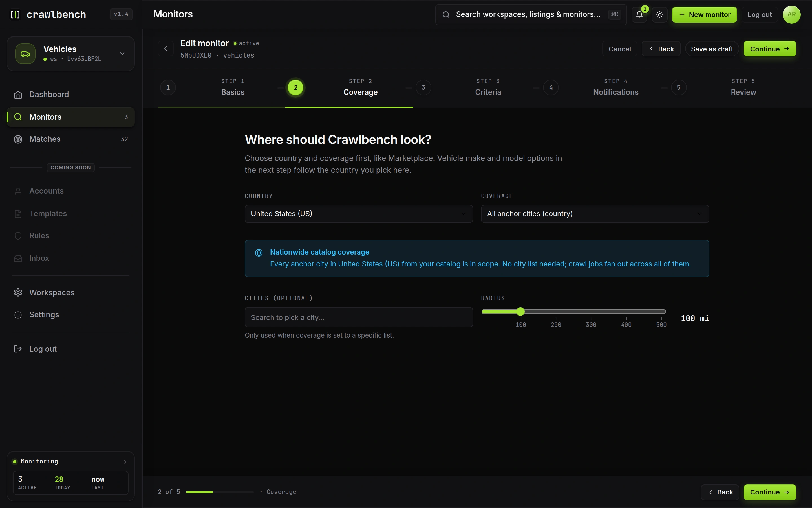Click the monitor ID 5MpUDXE0

coord(196,55)
